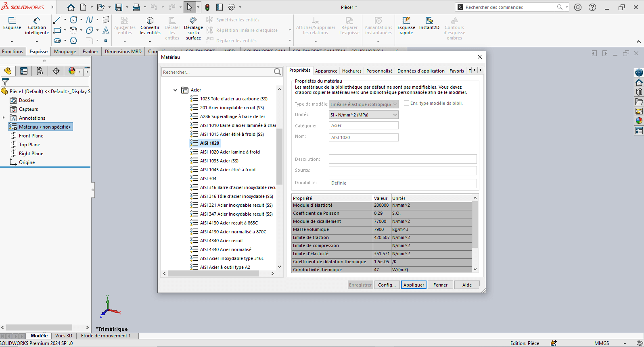This screenshot has height=347, width=644.
Task: Collapse the Acier material folder
Action: coord(175,90)
